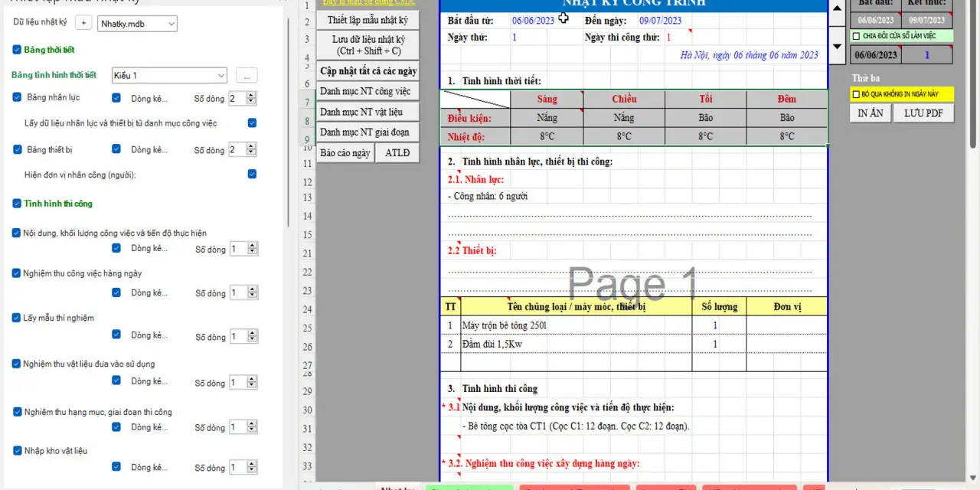The width and height of the screenshot is (980, 490).
Task: Expand the Kiểu 1 weather table dropdown
Action: point(169,75)
